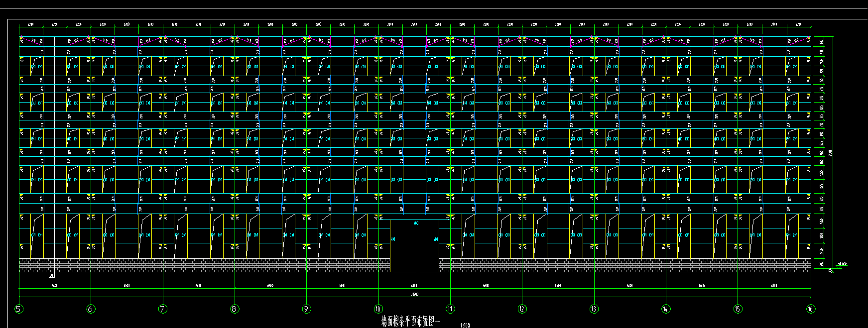Click the span dimension between axes 8 and 9
This screenshot has width=868, height=328.
[x=270, y=286]
